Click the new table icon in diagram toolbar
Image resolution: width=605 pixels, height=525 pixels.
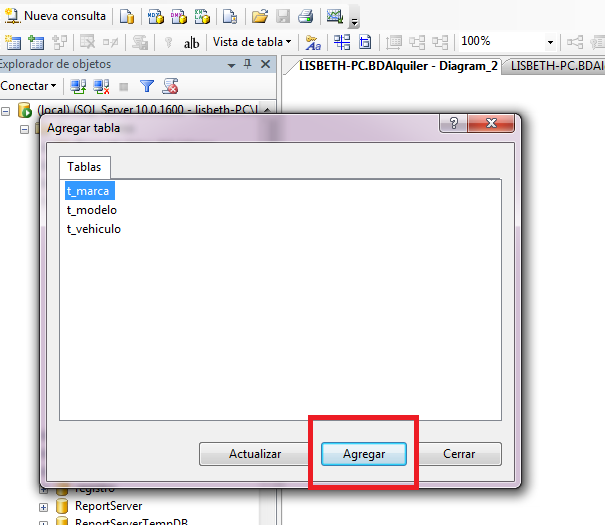point(13,42)
